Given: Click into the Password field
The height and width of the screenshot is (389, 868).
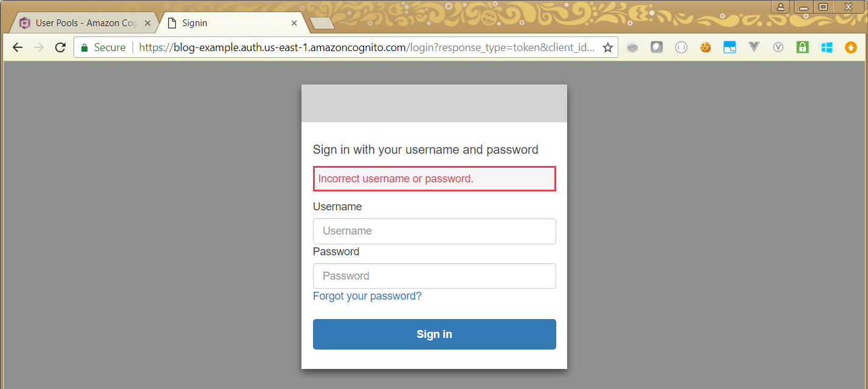Looking at the screenshot, I should tap(434, 276).
